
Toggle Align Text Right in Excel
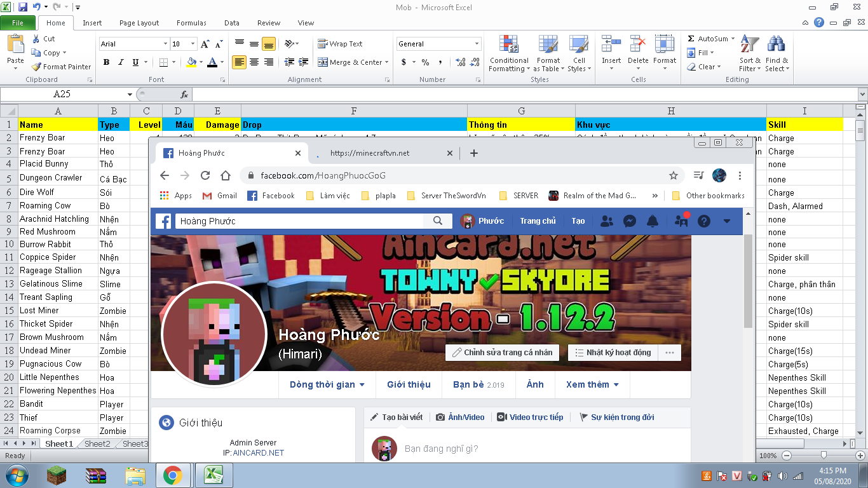[268, 62]
